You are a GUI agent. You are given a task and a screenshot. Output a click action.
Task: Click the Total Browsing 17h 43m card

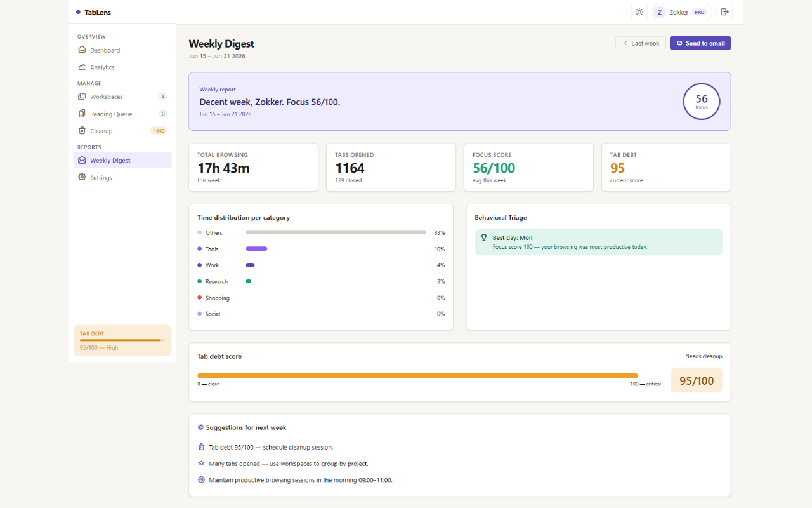point(253,167)
